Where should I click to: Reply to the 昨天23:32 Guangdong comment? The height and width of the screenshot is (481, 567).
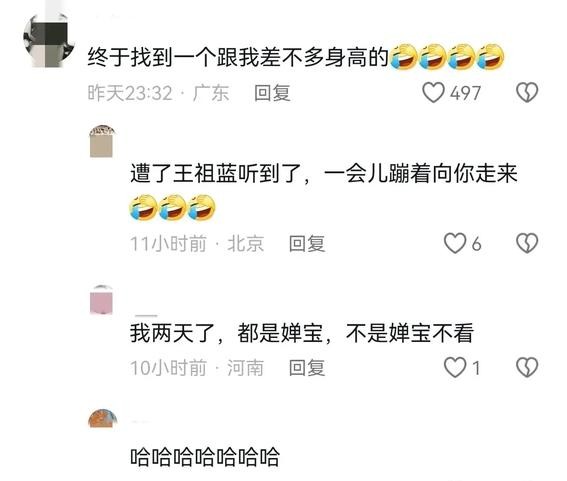272,93
